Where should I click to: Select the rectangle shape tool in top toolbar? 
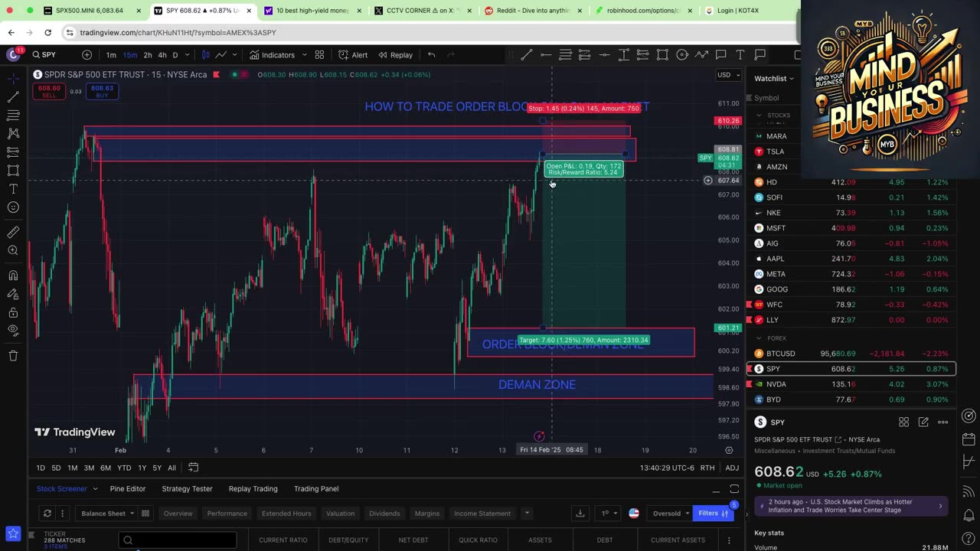pyautogui.click(x=662, y=55)
